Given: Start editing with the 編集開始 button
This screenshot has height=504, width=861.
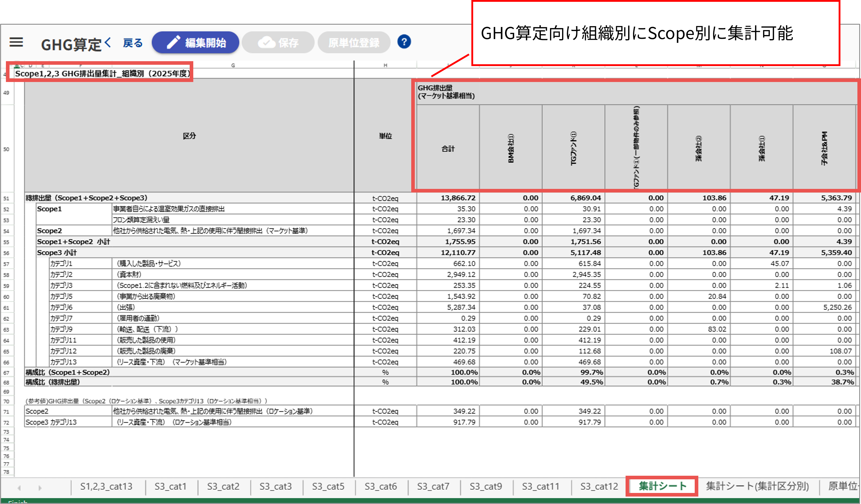Looking at the screenshot, I should [195, 42].
